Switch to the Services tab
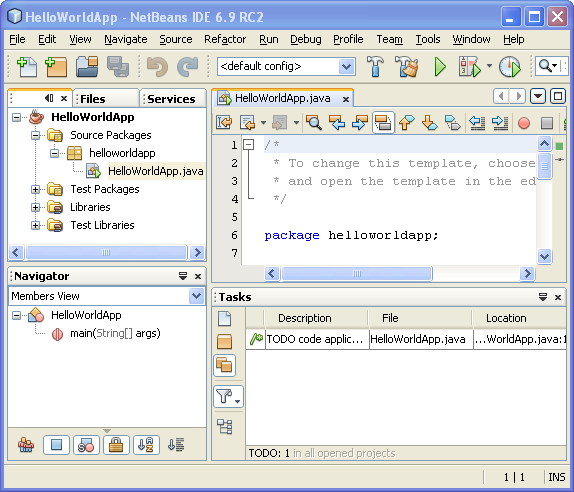Image resolution: width=574 pixels, height=492 pixels. pyautogui.click(x=172, y=99)
